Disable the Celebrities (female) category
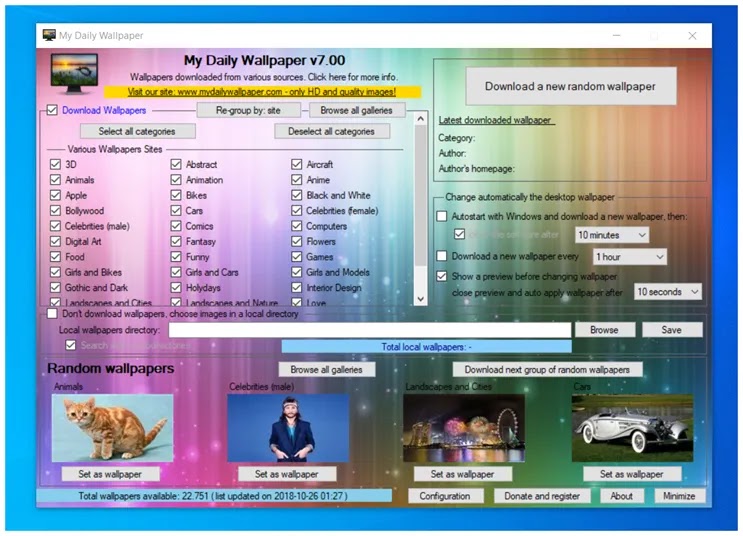This screenshot has height=536, width=743. (x=297, y=210)
